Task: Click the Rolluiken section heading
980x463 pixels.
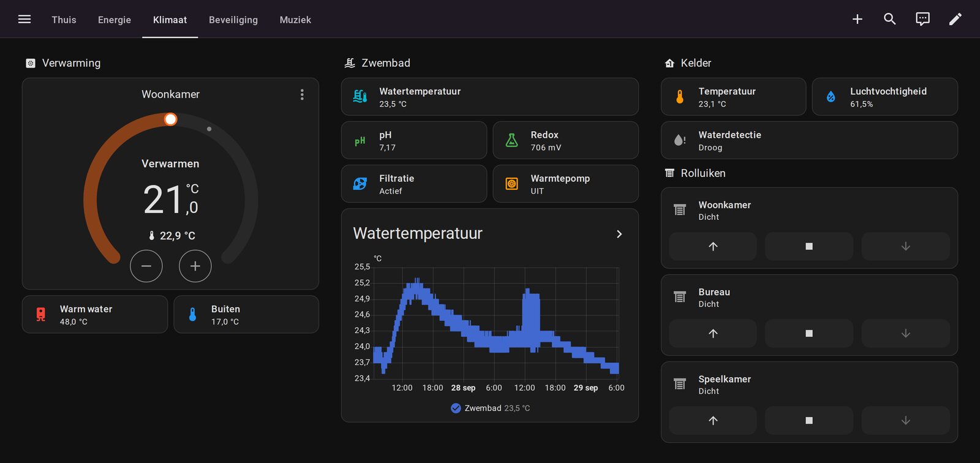Action: [x=703, y=173]
